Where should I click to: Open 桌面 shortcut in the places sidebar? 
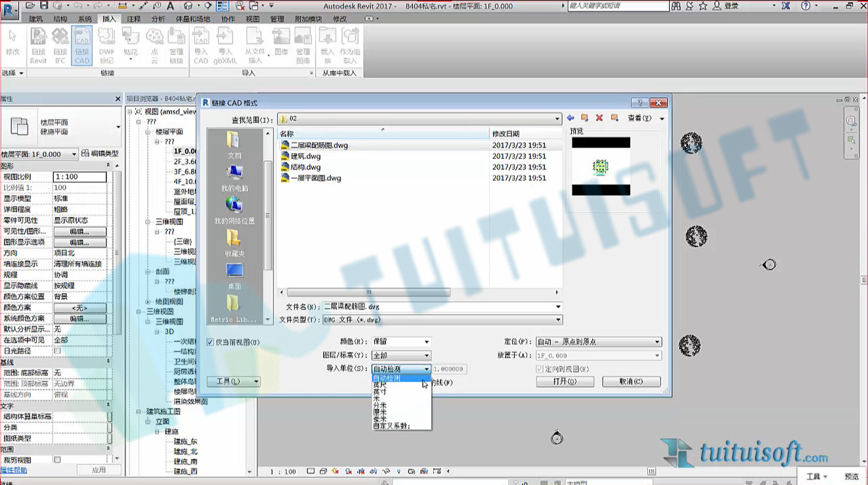pos(234,277)
